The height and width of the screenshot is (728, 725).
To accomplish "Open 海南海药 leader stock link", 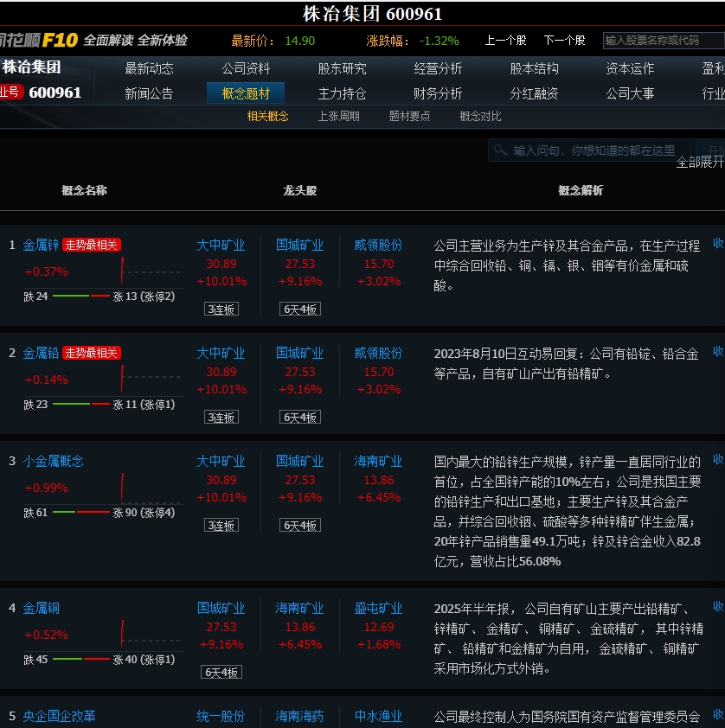I will [300, 716].
